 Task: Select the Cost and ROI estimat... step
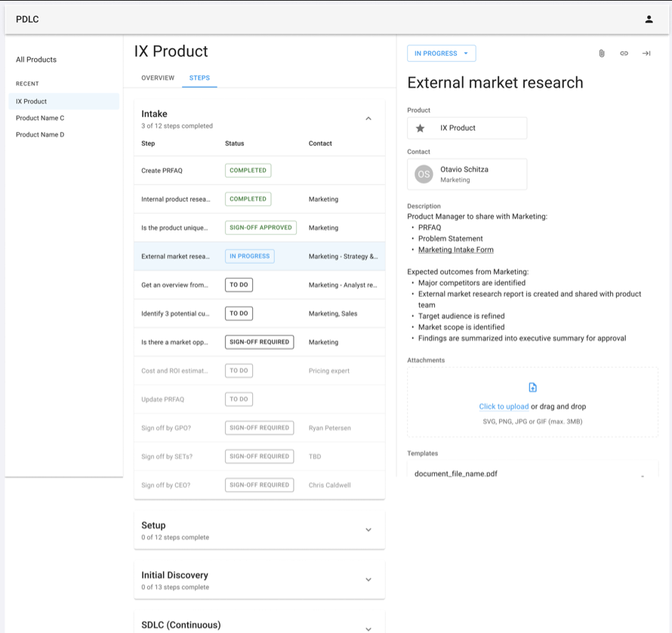click(x=174, y=371)
